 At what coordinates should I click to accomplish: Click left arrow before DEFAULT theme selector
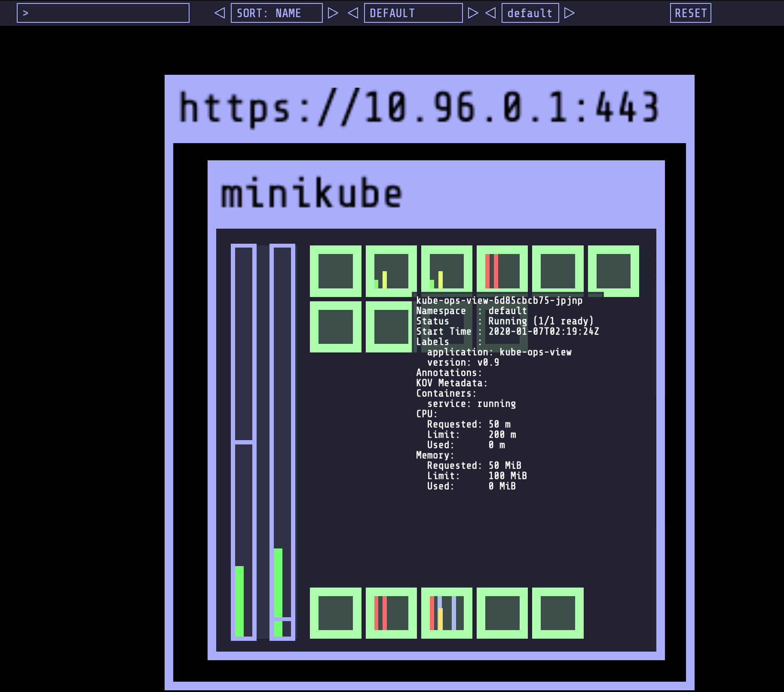(353, 13)
